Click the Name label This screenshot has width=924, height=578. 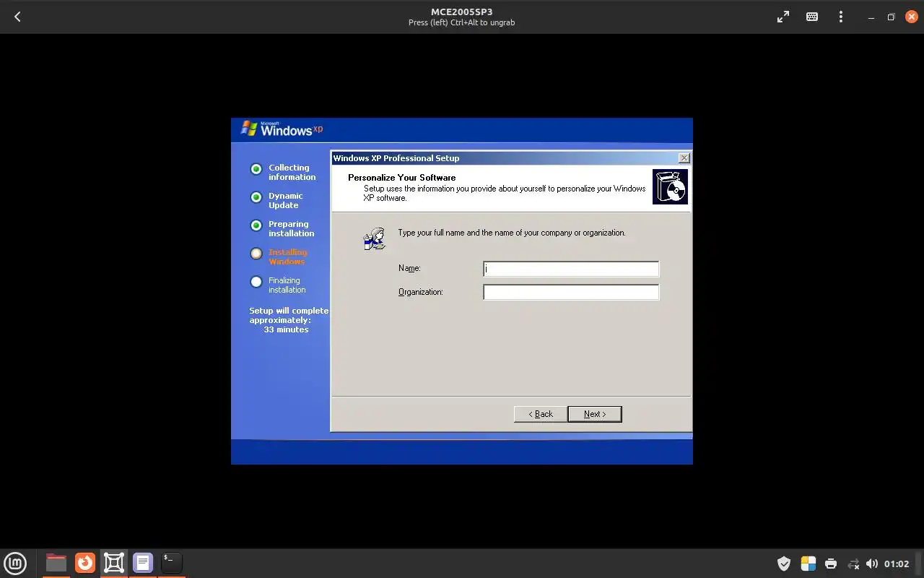click(409, 268)
